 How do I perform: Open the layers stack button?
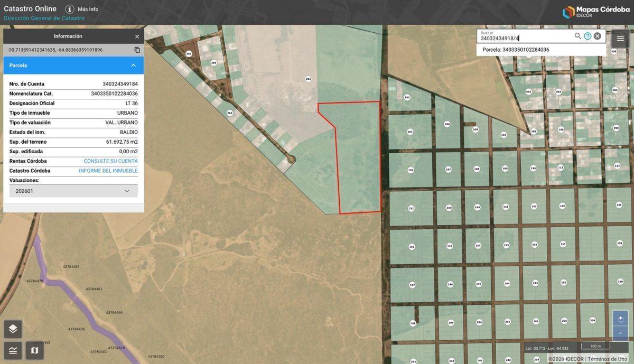(x=13, y=329)
